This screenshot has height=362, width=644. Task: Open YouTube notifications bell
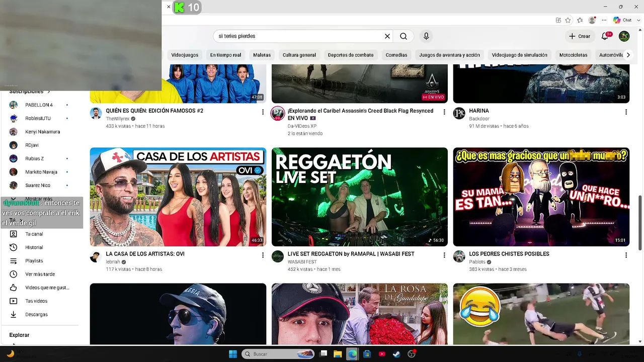(x=605, y=36)
